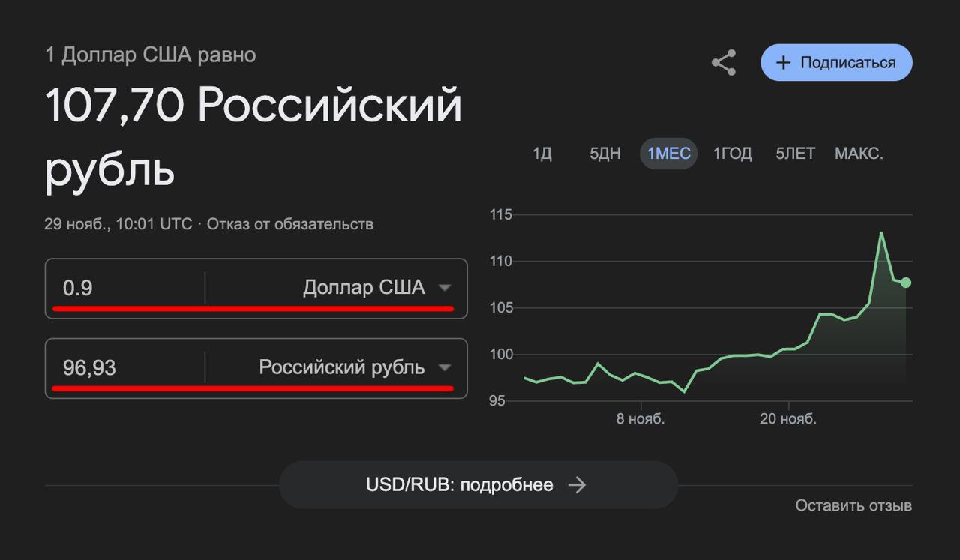This screenshot has width=960, height=560.
Task: Click the green endpoint dot on chart
Action: point(906,283)
